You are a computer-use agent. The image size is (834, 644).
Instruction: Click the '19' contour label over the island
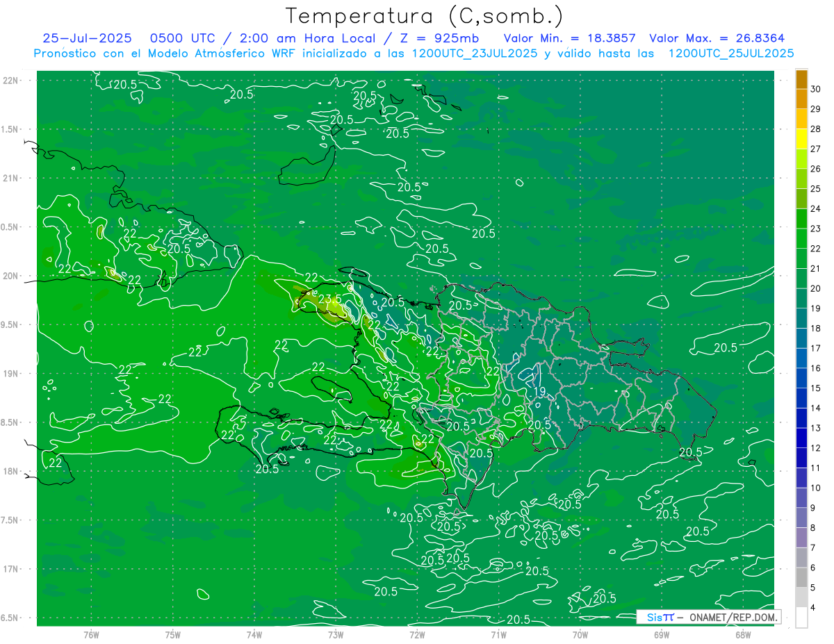click(539, 392)
